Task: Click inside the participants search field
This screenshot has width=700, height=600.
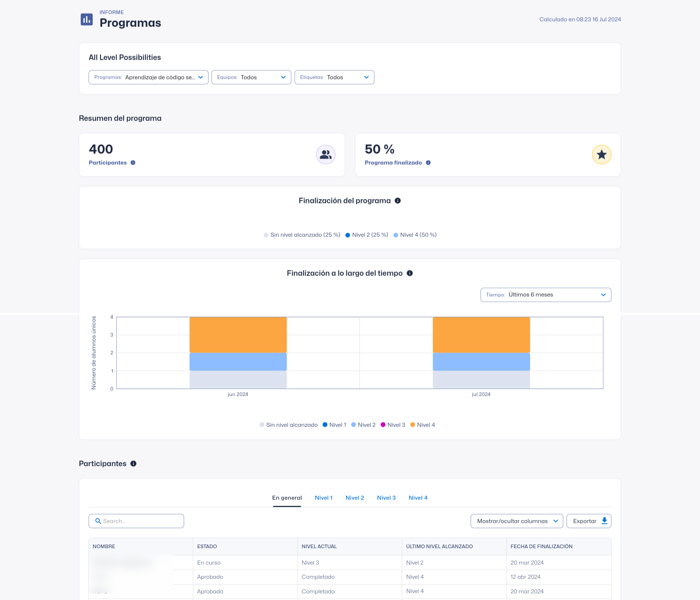Action: click(136, 521)
